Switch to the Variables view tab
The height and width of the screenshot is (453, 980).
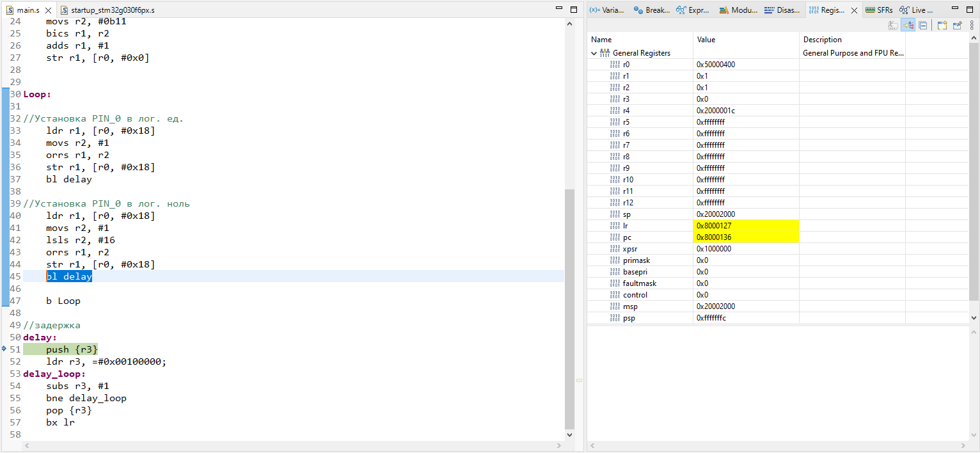pos(607,10)
